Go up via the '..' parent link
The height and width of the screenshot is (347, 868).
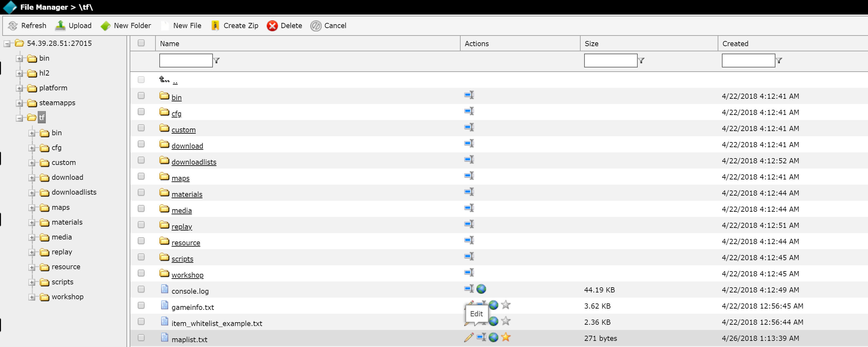[x=175, y=81]
